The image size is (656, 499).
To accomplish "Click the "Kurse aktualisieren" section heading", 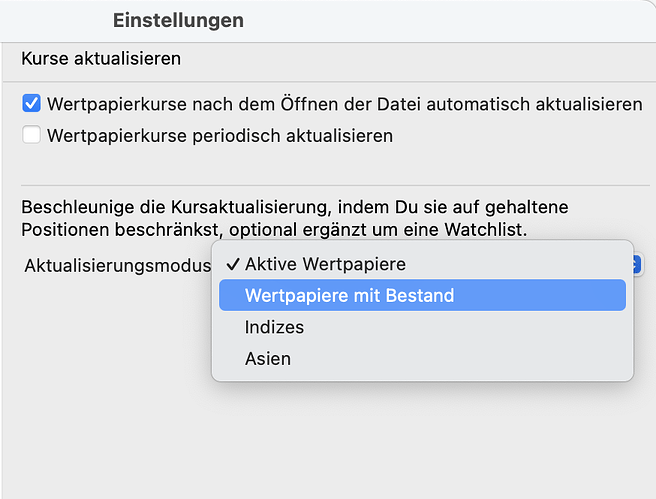I will tap(101, 58).
